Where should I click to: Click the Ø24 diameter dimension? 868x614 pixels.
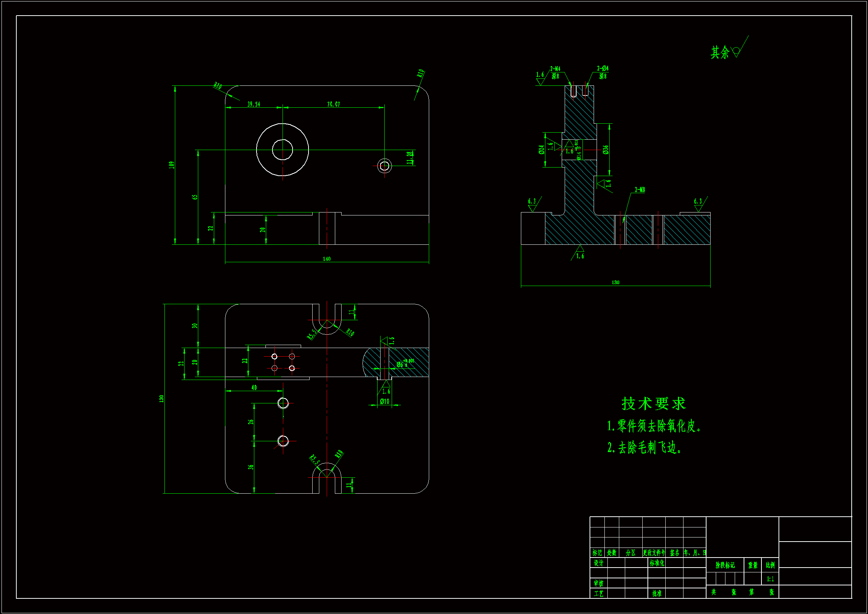click(x=541, y=150)
